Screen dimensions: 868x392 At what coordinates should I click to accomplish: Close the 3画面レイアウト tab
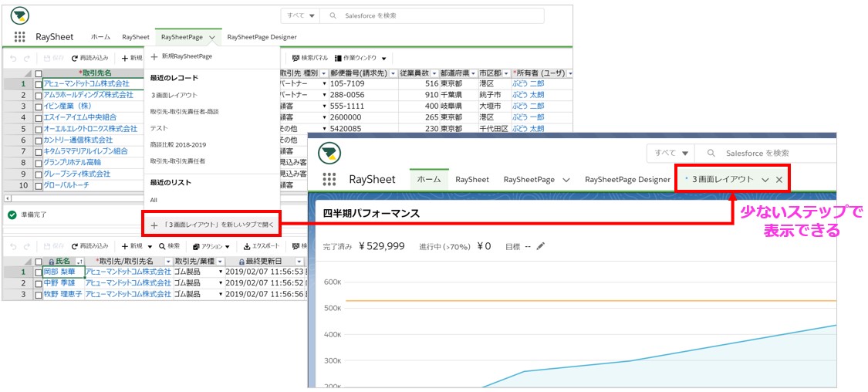(778, 179)
